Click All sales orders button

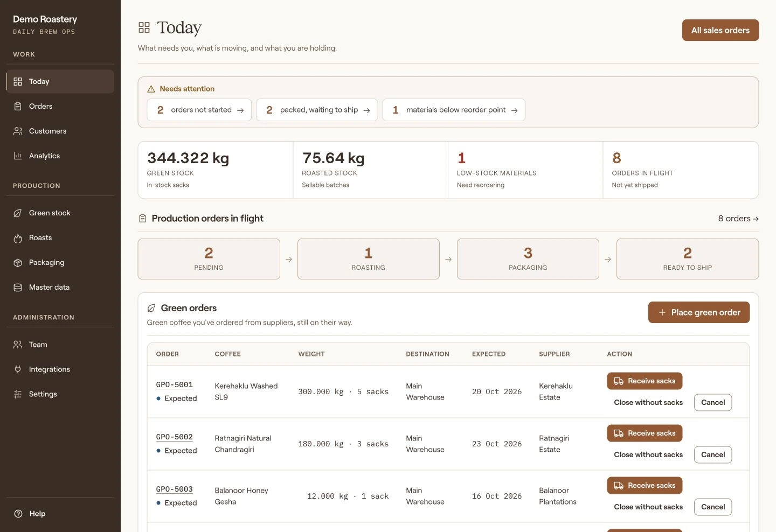point(720,30)
